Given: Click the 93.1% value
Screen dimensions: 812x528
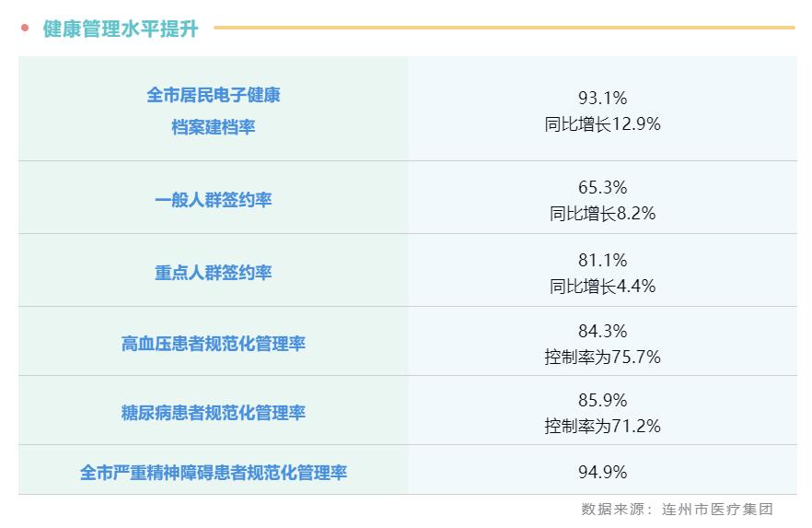Looking at the screenshot, I should pos(602,98).
